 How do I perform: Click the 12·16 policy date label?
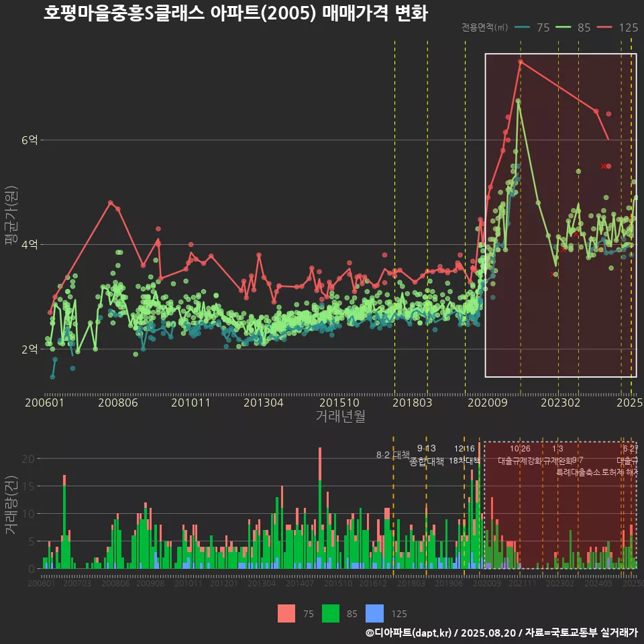pos(464,449)
